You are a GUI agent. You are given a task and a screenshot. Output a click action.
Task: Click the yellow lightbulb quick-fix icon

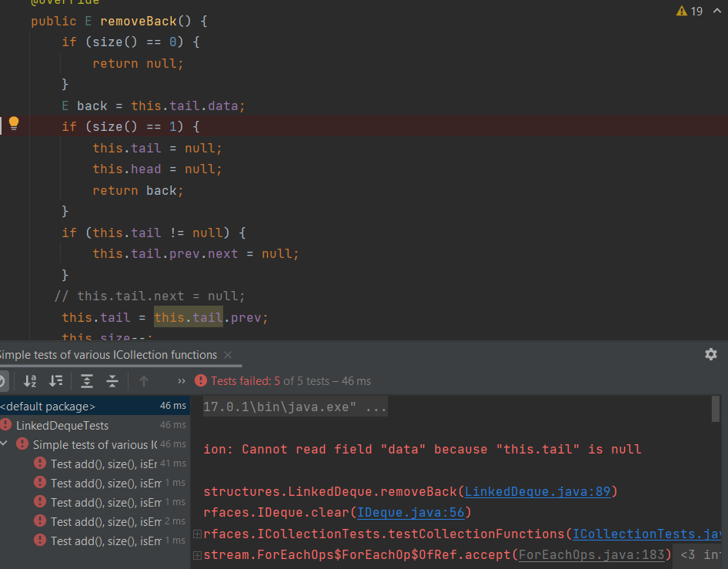click(14, 123)
